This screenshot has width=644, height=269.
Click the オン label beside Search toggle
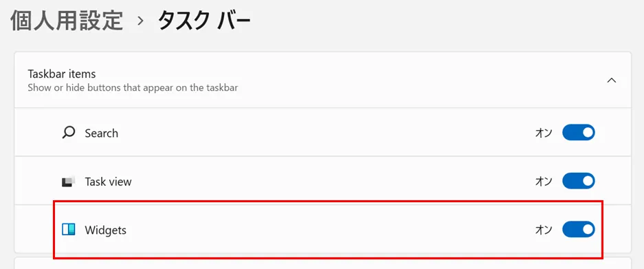point(544,133)
